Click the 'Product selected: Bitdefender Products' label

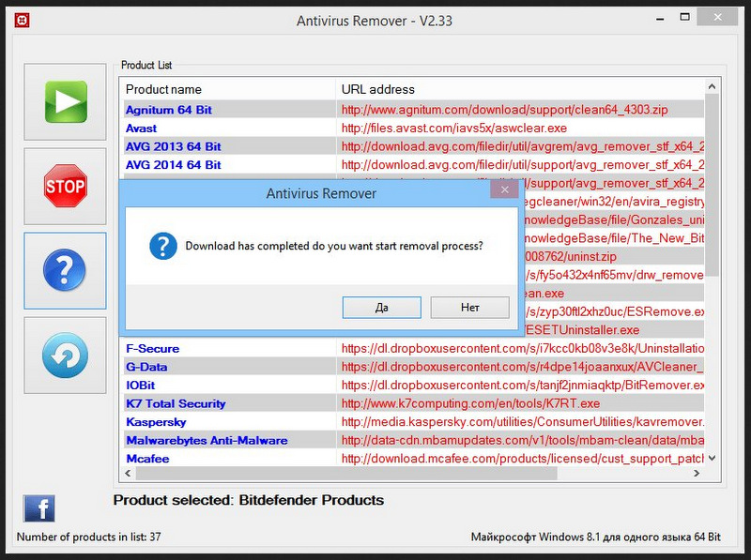click(x=249, y=500)
